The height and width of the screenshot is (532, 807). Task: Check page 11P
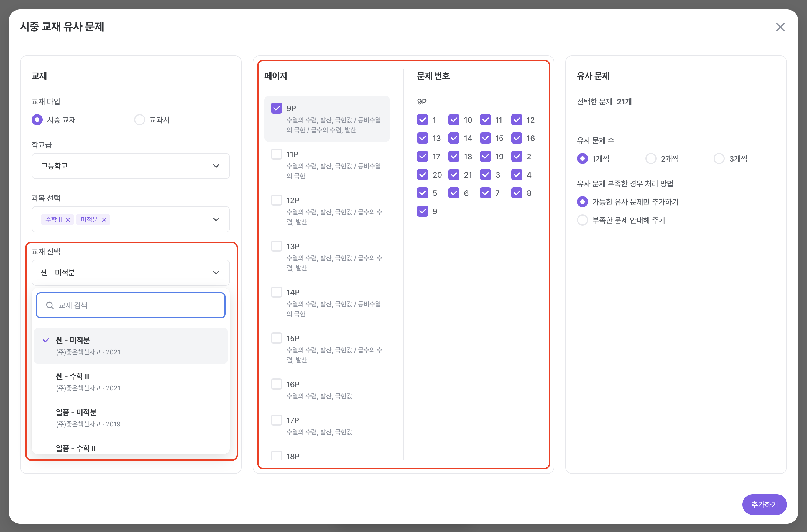(x=276, y=154)
